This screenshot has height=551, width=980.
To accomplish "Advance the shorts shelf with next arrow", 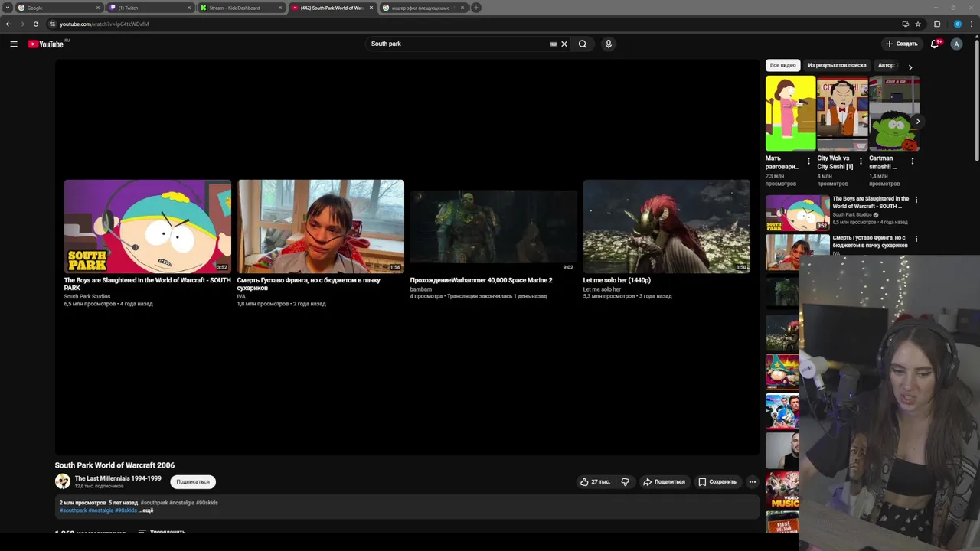I will tap(917, 121).
